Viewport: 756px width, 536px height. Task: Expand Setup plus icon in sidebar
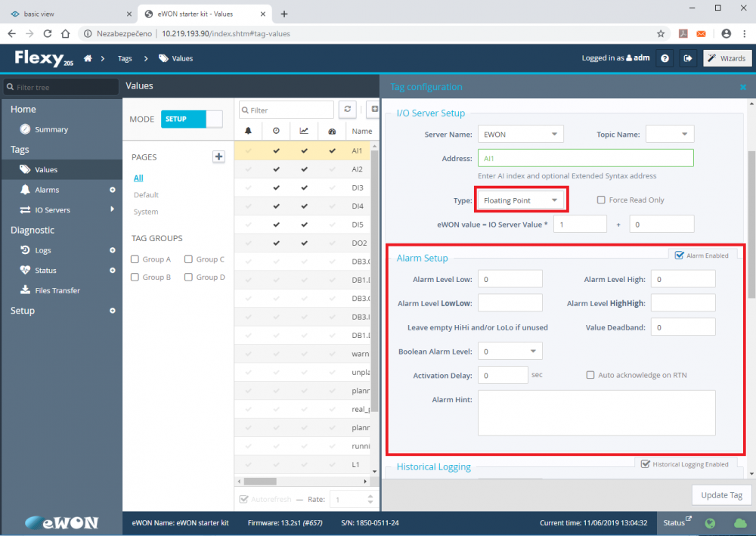click(113, 311)
